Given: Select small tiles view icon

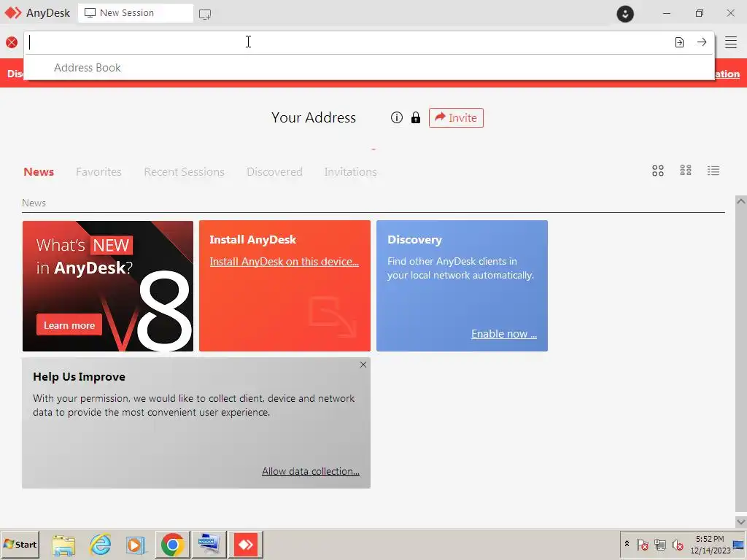Looking at the screenshot, I should tap(686, 171).
